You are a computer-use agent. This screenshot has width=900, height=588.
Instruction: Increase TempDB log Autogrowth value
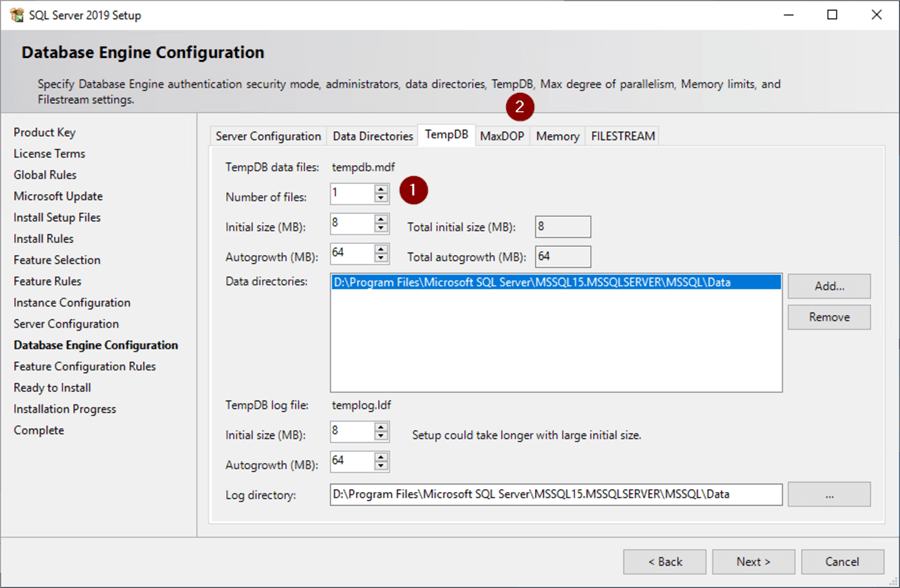381,457
